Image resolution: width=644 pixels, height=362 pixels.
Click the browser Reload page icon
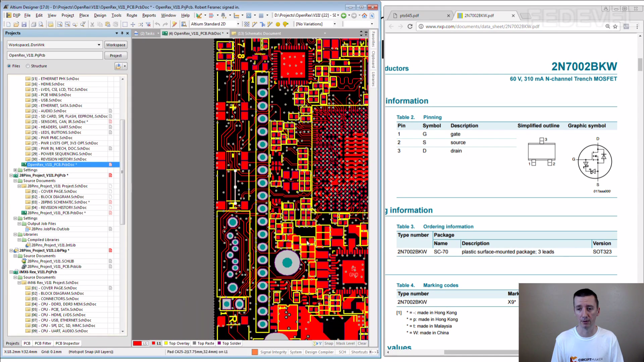(410, 26)
